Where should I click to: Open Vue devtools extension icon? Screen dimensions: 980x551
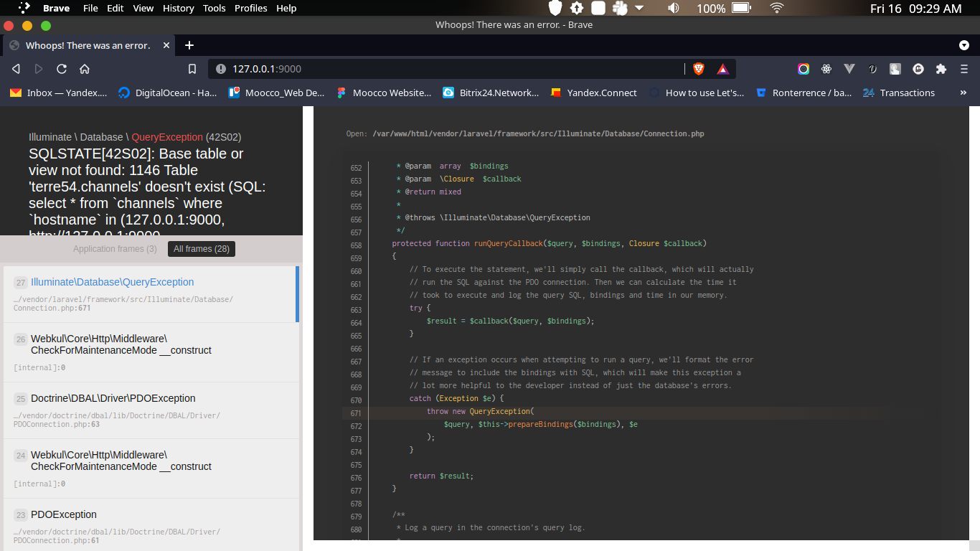point(849,69)
